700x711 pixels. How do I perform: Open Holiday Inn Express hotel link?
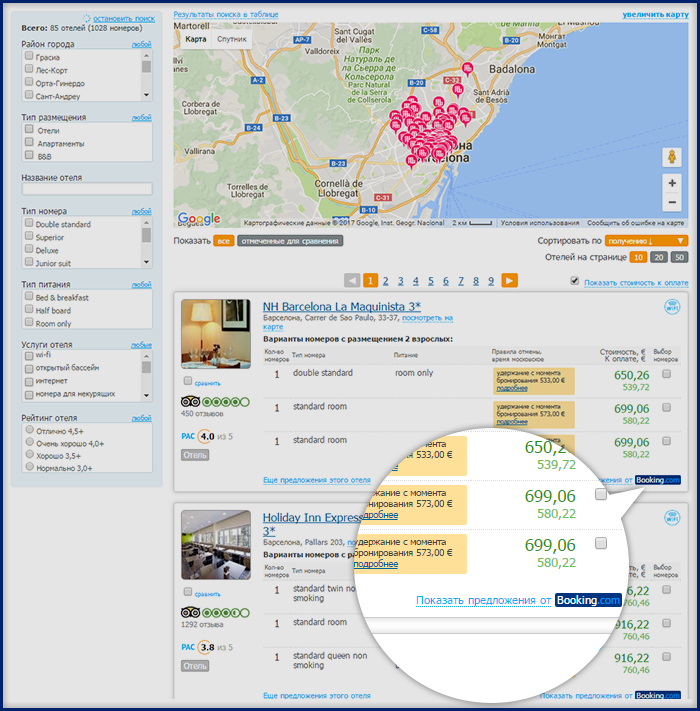click(313, 517)
